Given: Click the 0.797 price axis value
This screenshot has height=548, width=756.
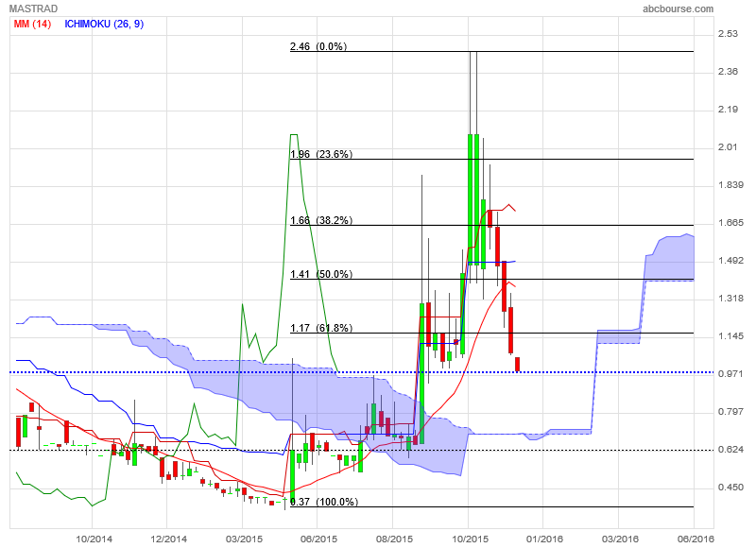Looking at the screenshot, I should (x=730, y=412).
